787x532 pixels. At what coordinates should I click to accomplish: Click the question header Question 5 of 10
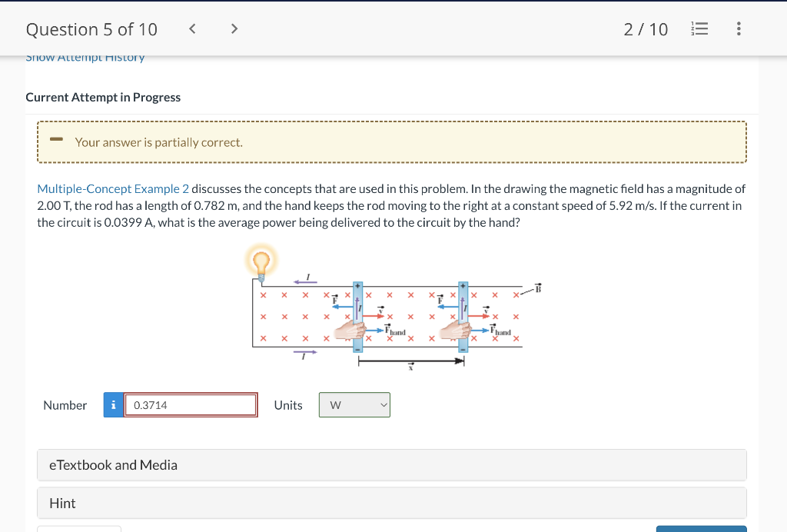pos(91,28)
